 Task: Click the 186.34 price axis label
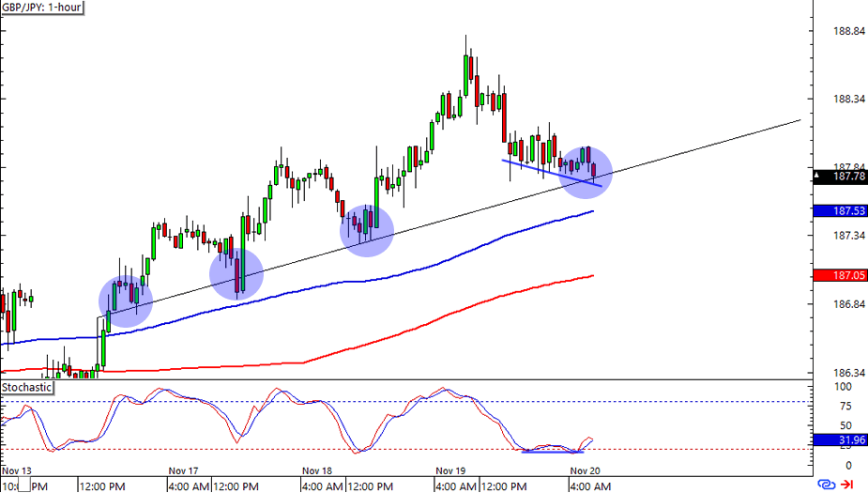point(848,373)
